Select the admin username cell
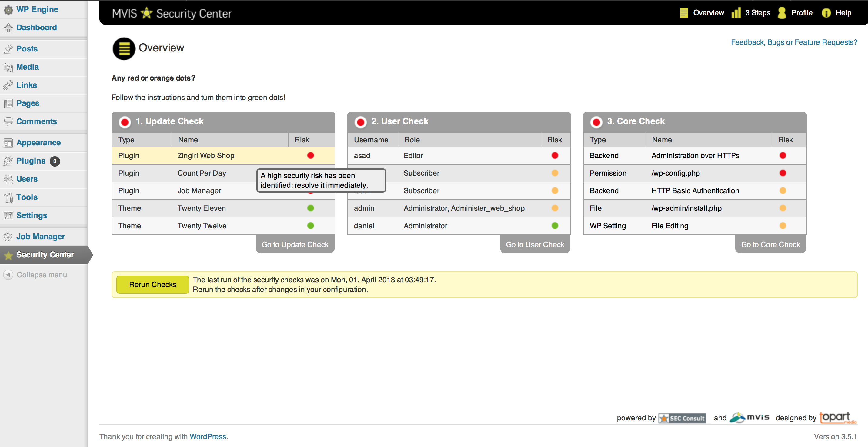The image size is (868, 447). (x=364, y=208)
